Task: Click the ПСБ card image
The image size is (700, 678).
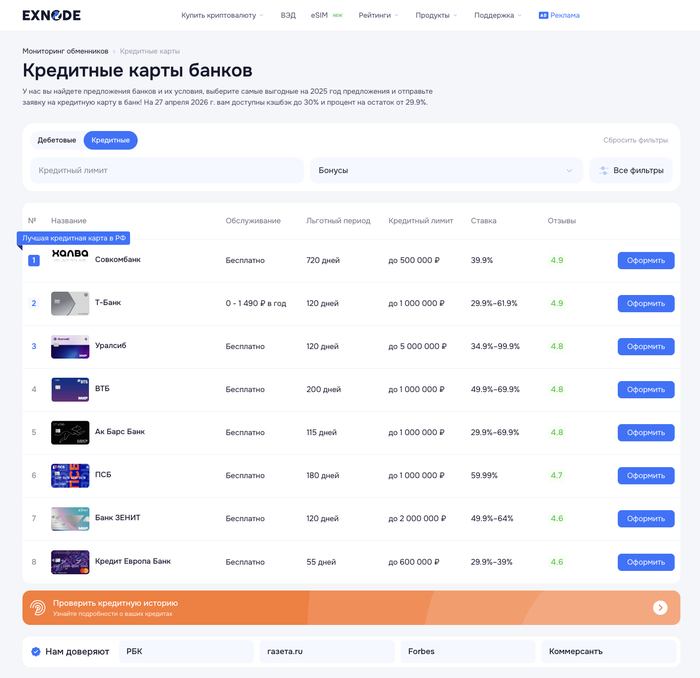Action: [70, 476]
